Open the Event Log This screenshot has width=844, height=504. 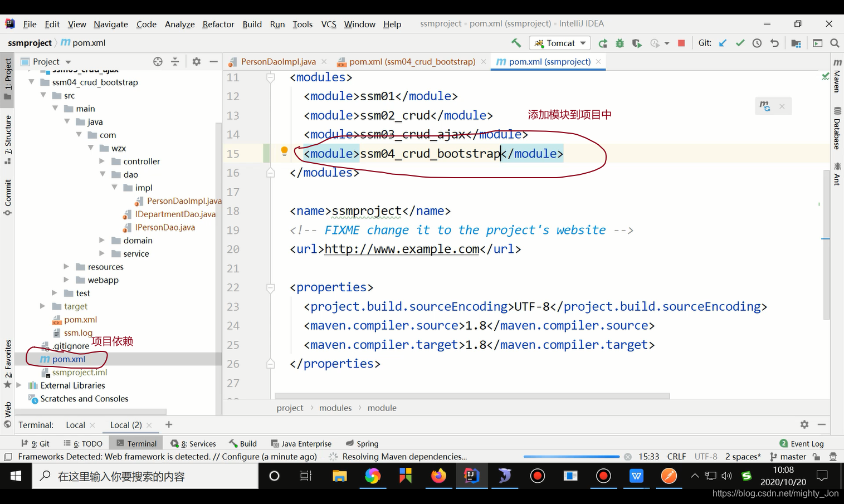click(x=802, y=443)
